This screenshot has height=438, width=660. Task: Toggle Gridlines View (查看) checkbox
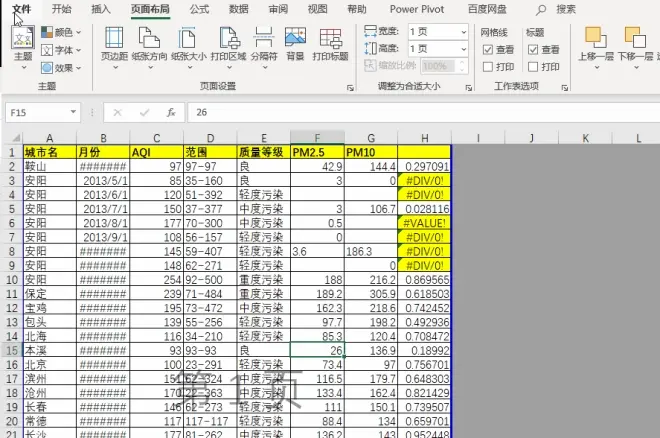488,50
